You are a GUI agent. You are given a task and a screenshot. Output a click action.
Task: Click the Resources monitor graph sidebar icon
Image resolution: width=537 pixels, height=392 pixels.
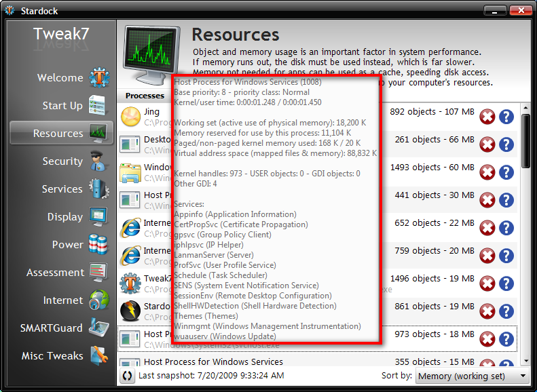pos(98,133)
